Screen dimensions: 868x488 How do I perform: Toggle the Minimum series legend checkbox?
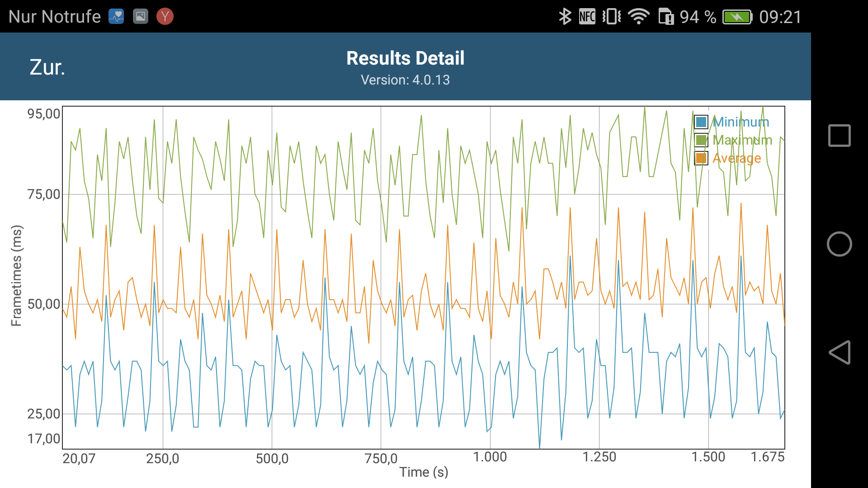pos(701,122)
